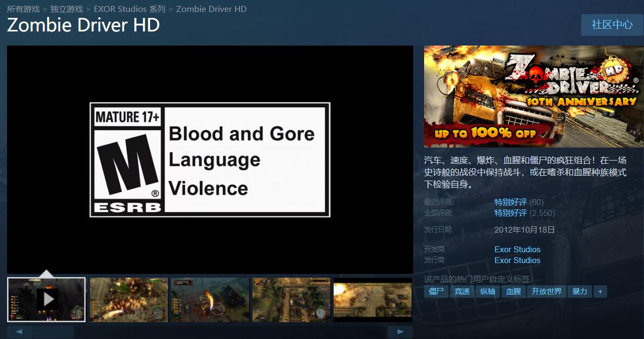Open the Exor Studios publisher page
Screen dimensions: 644x339
517,260
